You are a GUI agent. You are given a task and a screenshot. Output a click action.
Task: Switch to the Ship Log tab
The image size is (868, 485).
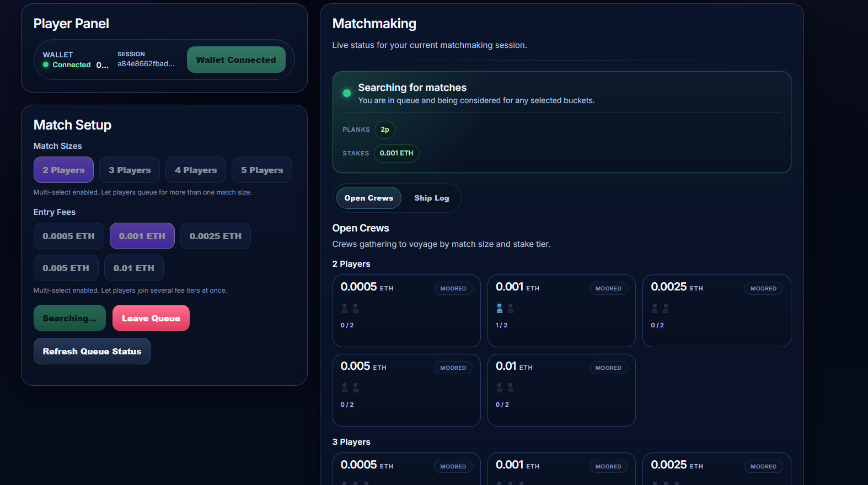click(432, 198)
